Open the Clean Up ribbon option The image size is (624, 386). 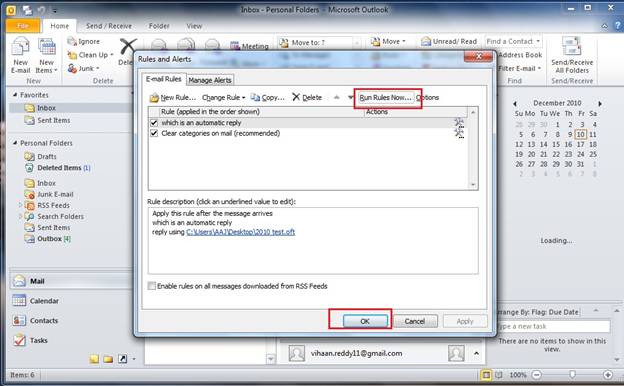tap(90, 55)
